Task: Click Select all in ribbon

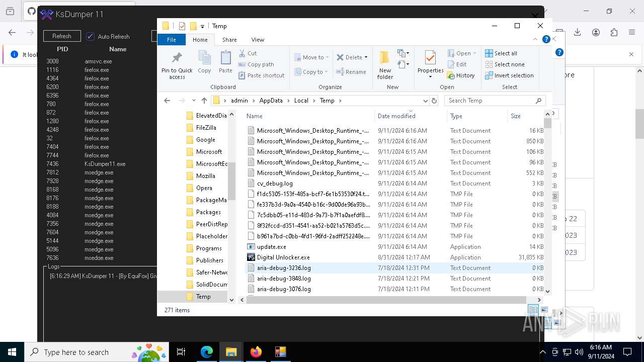Action: 501,53
